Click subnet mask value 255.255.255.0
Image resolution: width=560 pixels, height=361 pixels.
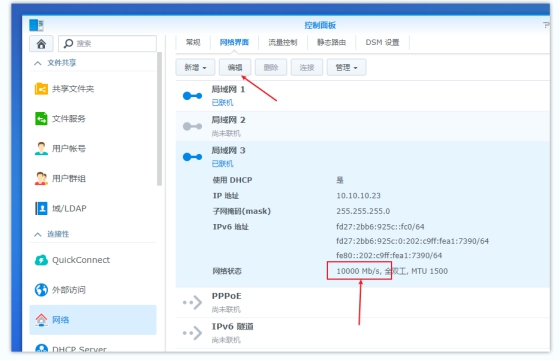click(x=363, y=211)
